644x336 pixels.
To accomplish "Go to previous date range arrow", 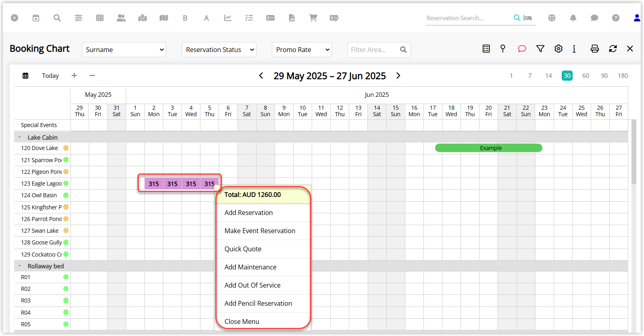I will point(261,76).
